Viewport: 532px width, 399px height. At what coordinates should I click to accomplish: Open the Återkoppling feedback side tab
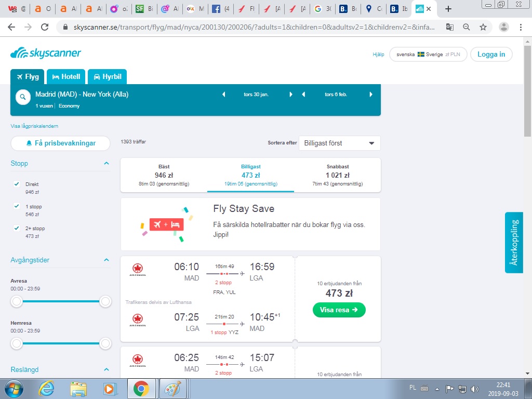514,243
